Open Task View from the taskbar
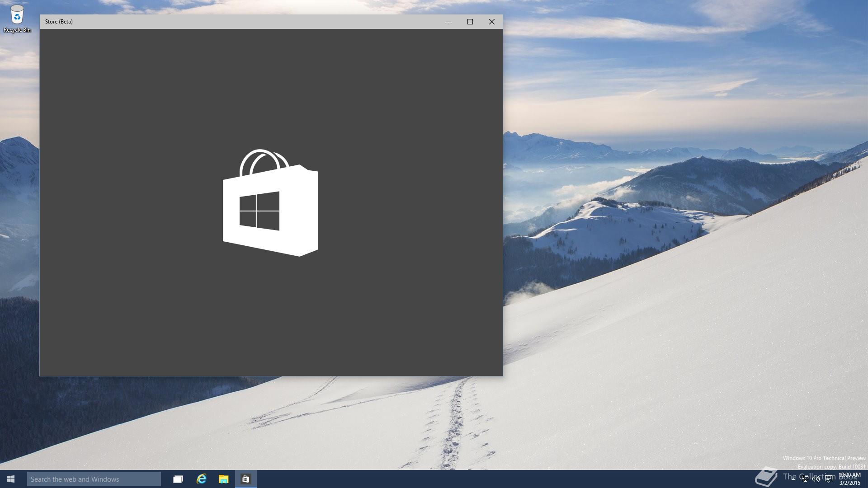This screenshot has height=488, width=868. coord(178,479)
